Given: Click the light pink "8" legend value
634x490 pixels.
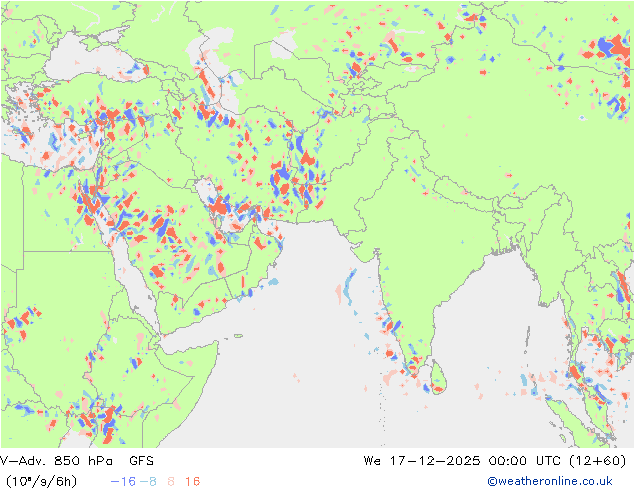Looking at the screenshot, I should click(x=171, y=481).
